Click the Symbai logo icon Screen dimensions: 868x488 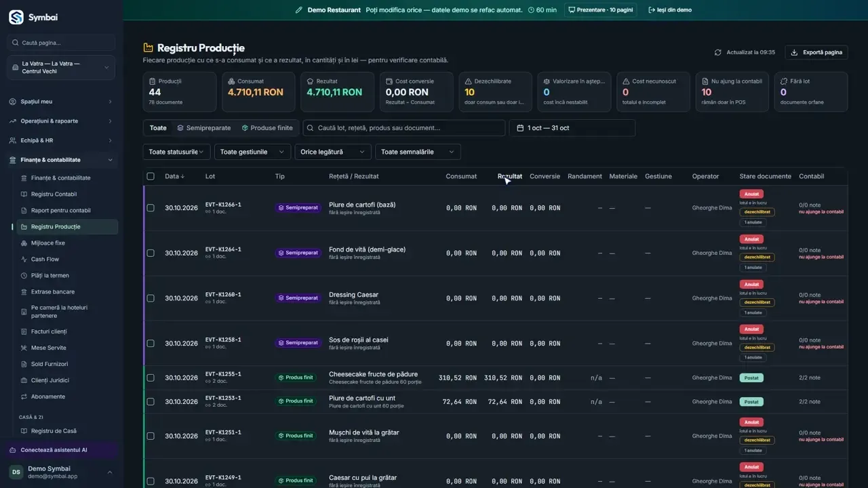tap(16, 17)
